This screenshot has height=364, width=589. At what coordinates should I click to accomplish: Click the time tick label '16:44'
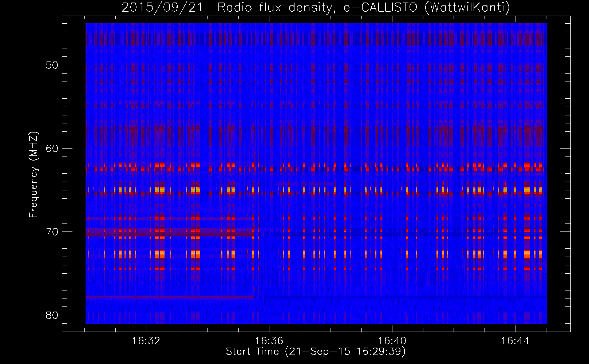pyautogui.click(x=515, y=341)
